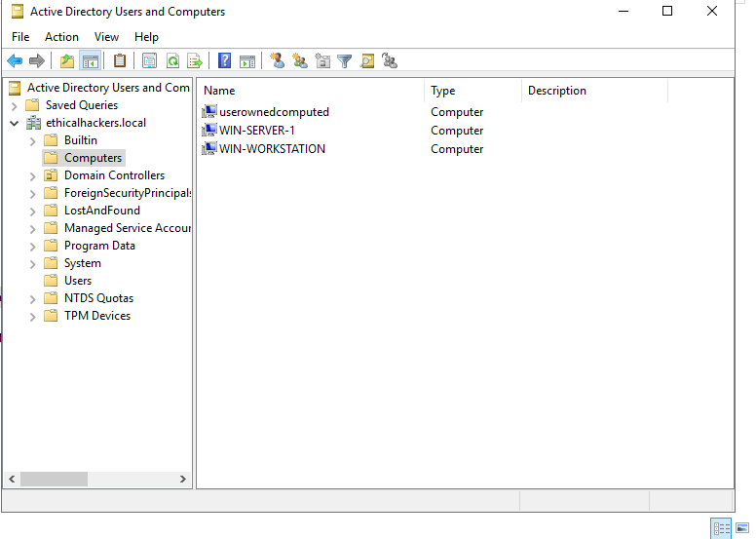Image resolution: width=756 pixels, height=539 pixels.
Task: Expand the Saved Queries node
Action: [x=15, y=105]
